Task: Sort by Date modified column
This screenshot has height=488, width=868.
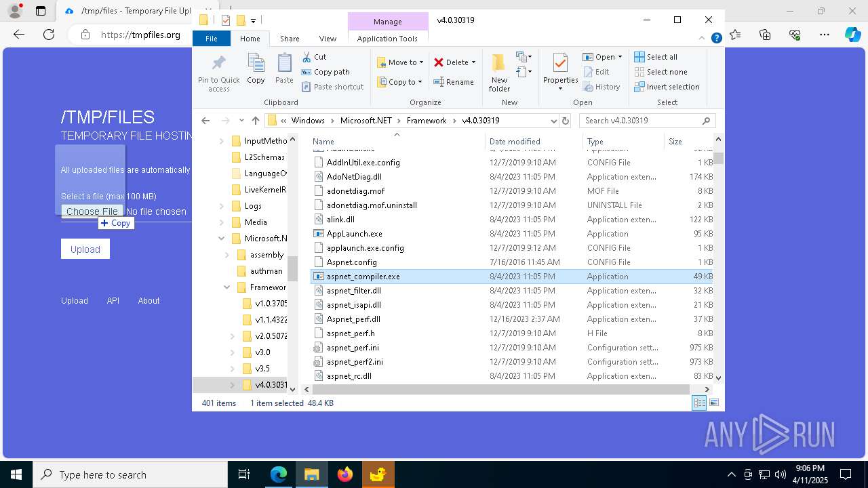Action: click(534, 142)
